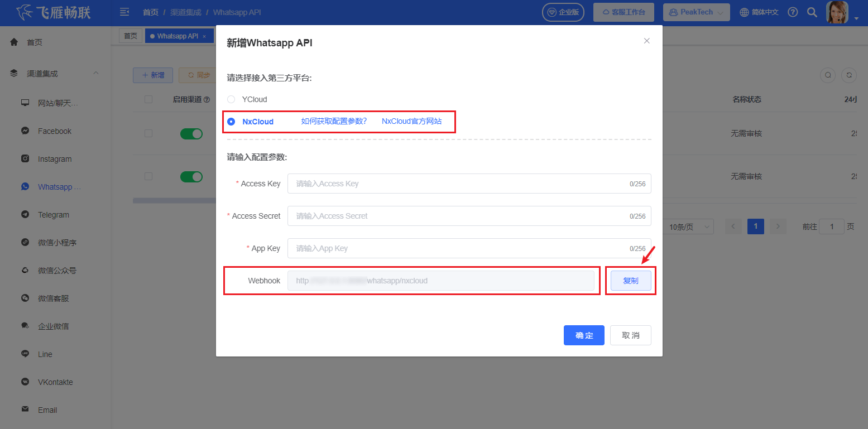Select the YCloud radio option
Screen dimensions: 868x429
pyautogui.click(x=231, y=99)
